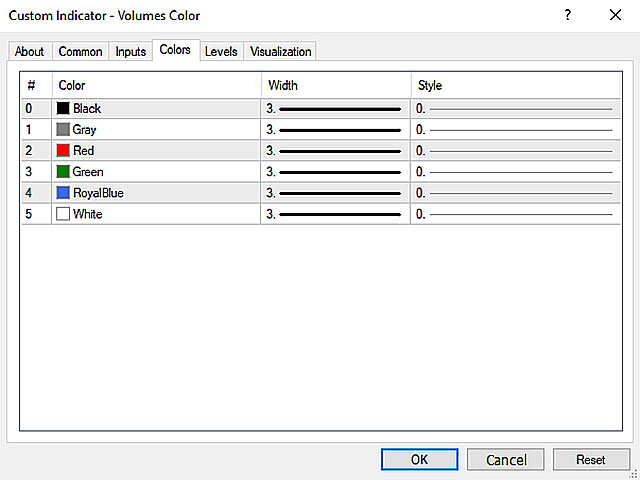
Task: Open width selector for row 2
Action: (335, 151)
